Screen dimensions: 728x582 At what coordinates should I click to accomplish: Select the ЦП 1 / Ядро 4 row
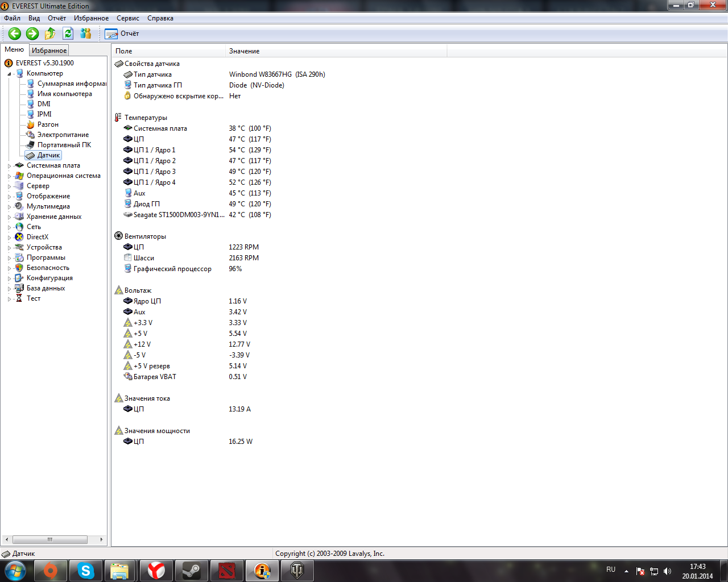click(197, 182)
